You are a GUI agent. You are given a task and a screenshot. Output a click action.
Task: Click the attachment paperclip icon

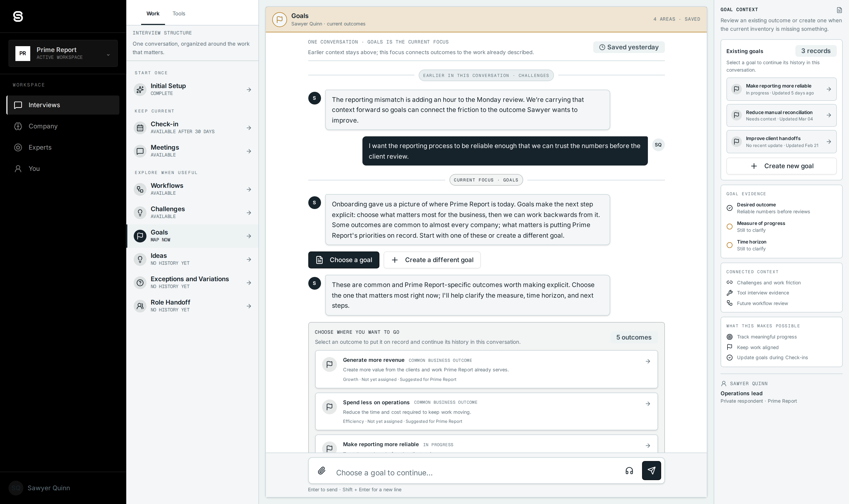pyautogui.click(x=322, y=471)
